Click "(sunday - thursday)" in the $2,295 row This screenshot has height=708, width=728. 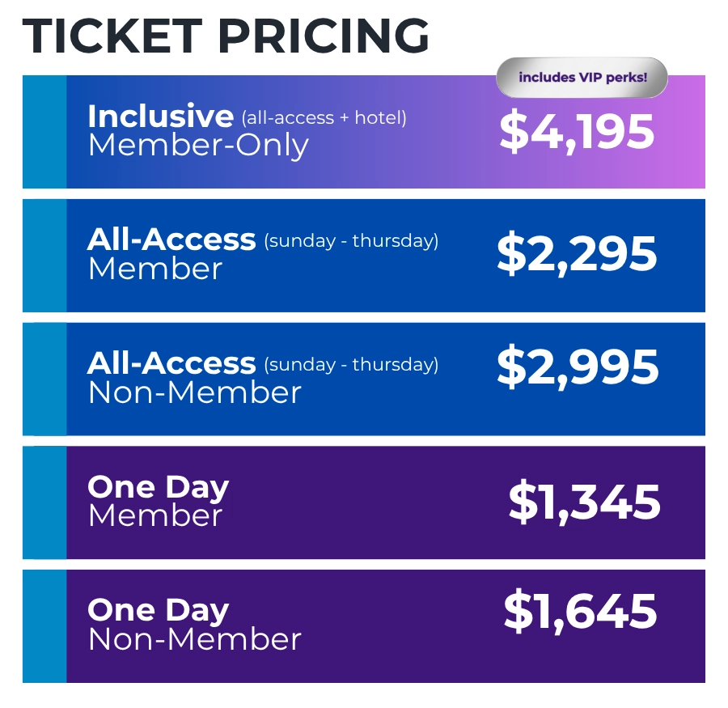pos(351,241)
